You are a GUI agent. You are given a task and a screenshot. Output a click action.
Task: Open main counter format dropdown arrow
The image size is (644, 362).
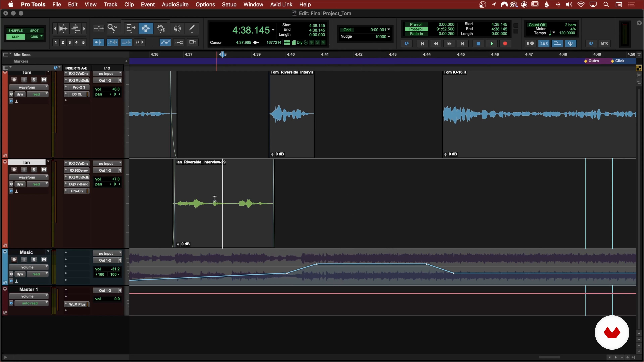pos(273,30)
